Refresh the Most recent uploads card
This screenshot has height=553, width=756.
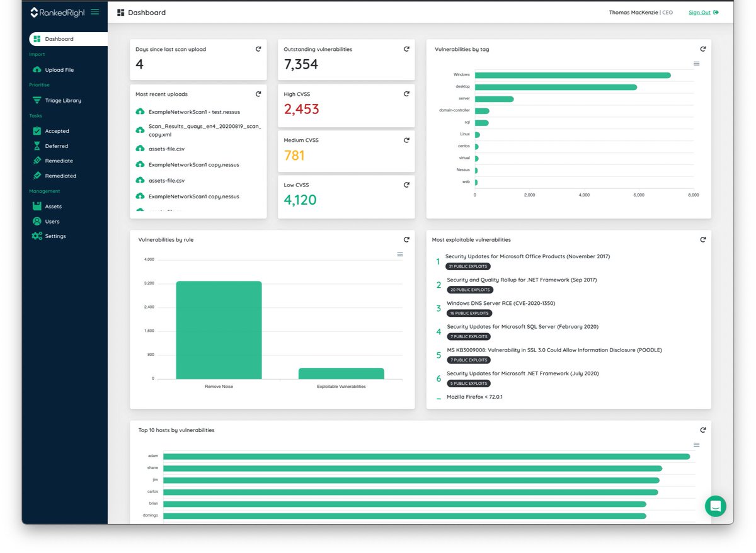pyautogui.click(x=258, y=94)
